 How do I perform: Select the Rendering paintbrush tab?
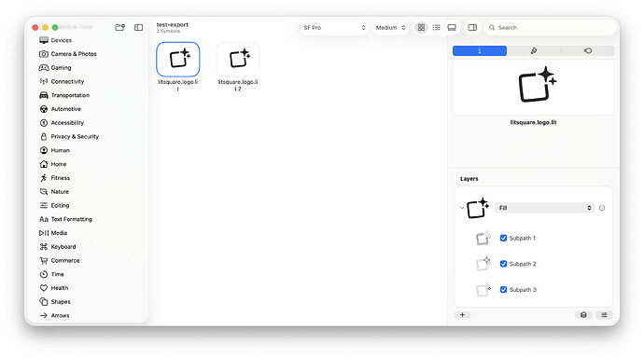[534, 50]
